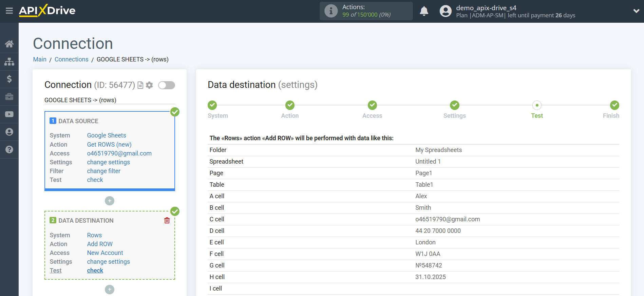Image resolution: width=644 pixels, height=296 pixels.
Task: Click the W1J 0AA value
Action: (428, 254)
